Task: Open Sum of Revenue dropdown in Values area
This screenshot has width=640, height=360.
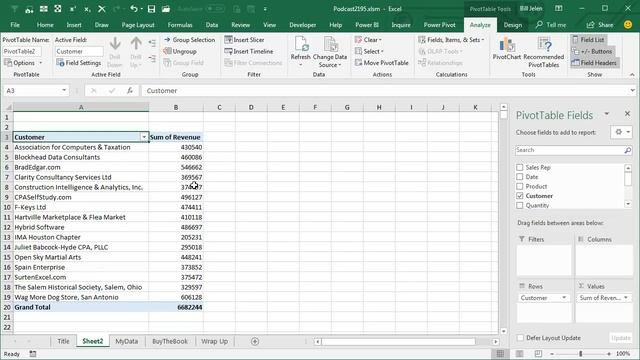Action: [x=626, y=298]
